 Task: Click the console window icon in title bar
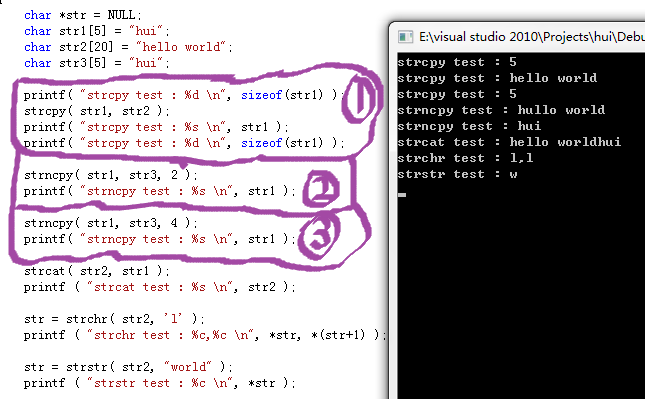(405, 37)
